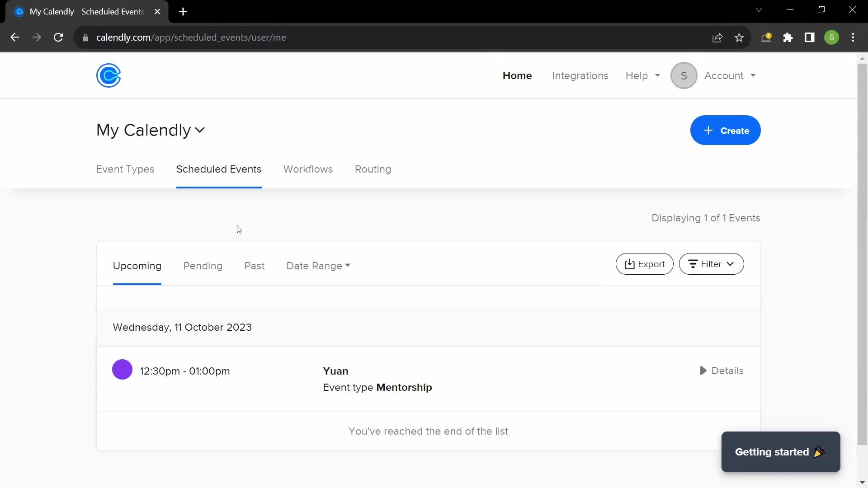Click the browser bookmark star icon
Image resolution: width=868 pixels, height=488 pixels.
tap(739, 38)
